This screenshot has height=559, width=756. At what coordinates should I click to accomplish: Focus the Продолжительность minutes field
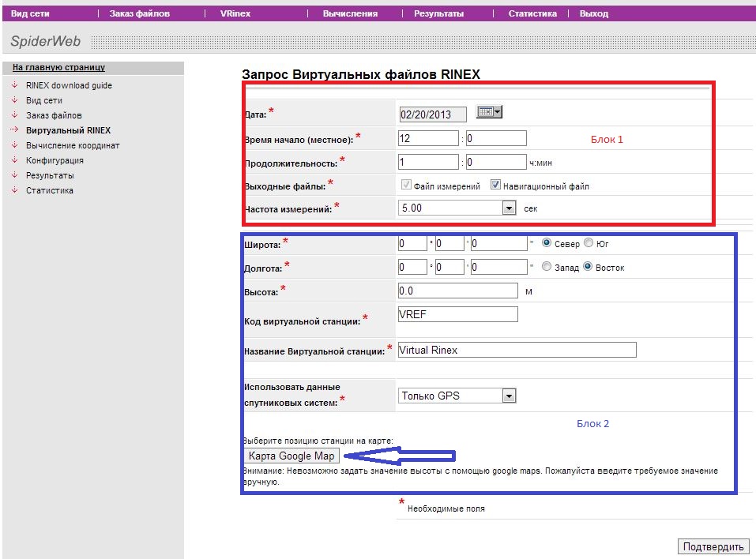click(x=496, y=162)
